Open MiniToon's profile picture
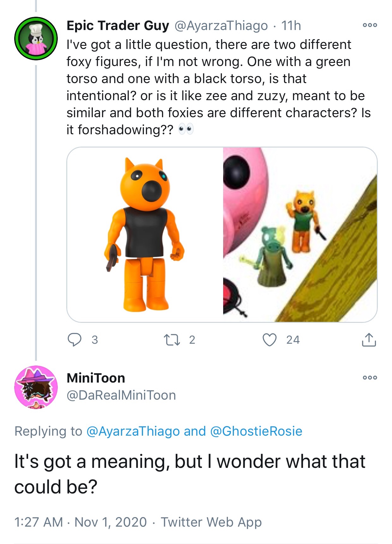Screen dimensions: 392x544 [36, 387]
